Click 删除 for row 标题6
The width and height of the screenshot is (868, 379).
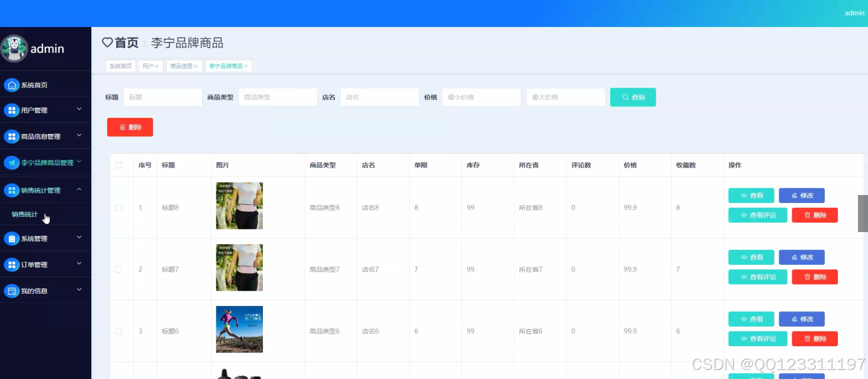[815, 339]
